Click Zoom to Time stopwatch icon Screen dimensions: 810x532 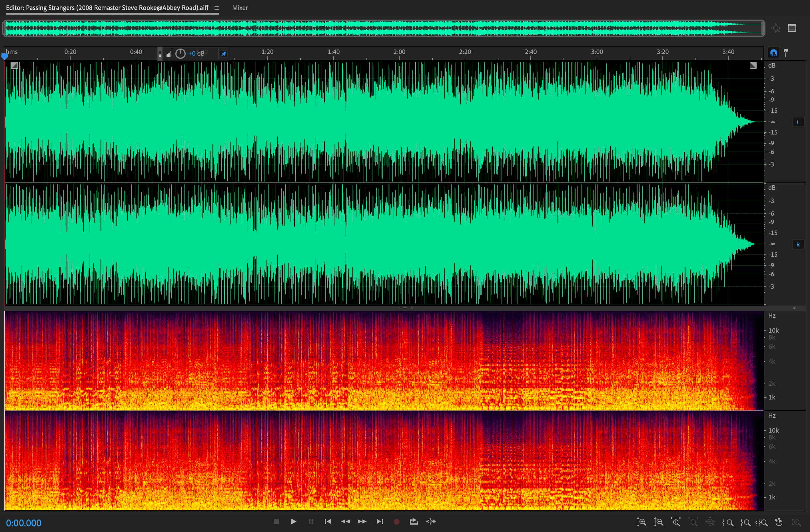point(779,522)
